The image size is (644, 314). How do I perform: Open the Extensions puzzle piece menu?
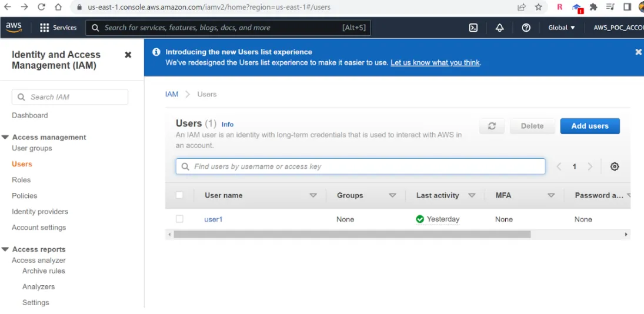pos(593,7)
